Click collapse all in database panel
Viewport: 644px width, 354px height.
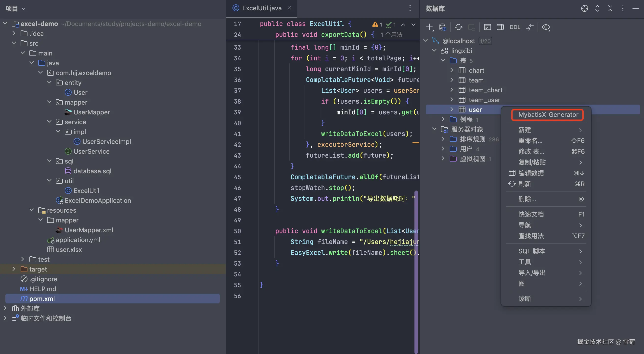point(610,9)
